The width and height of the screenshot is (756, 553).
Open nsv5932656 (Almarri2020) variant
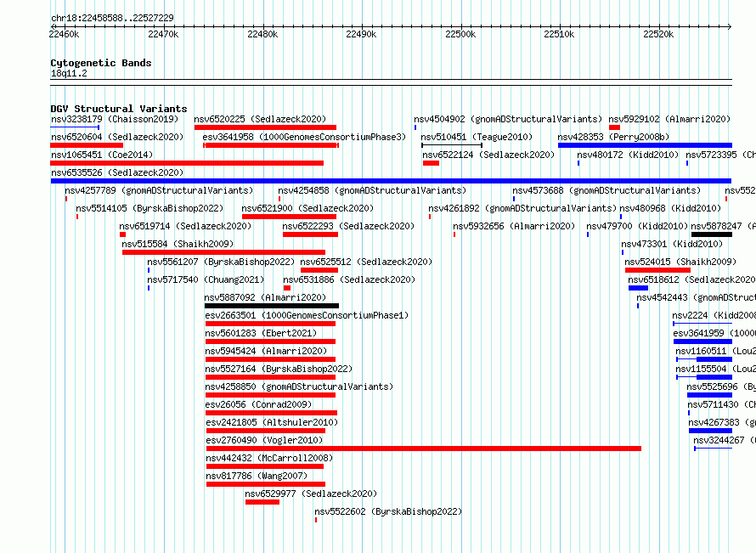coord(514,226)
